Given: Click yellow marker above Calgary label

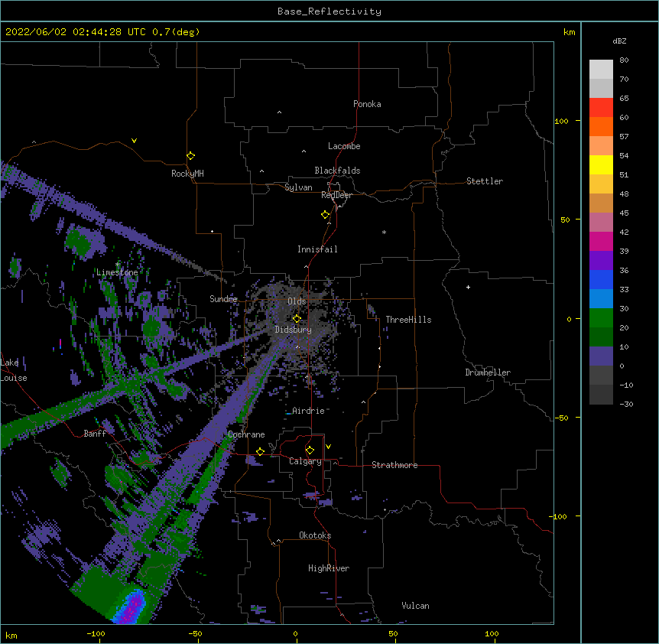Looking at the screenshot, I should (310, 450).
